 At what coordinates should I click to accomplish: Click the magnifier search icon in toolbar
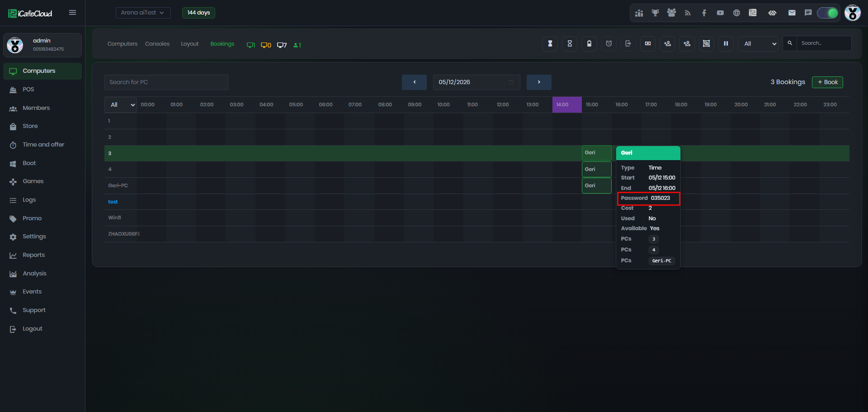click(x=790, y=43)
